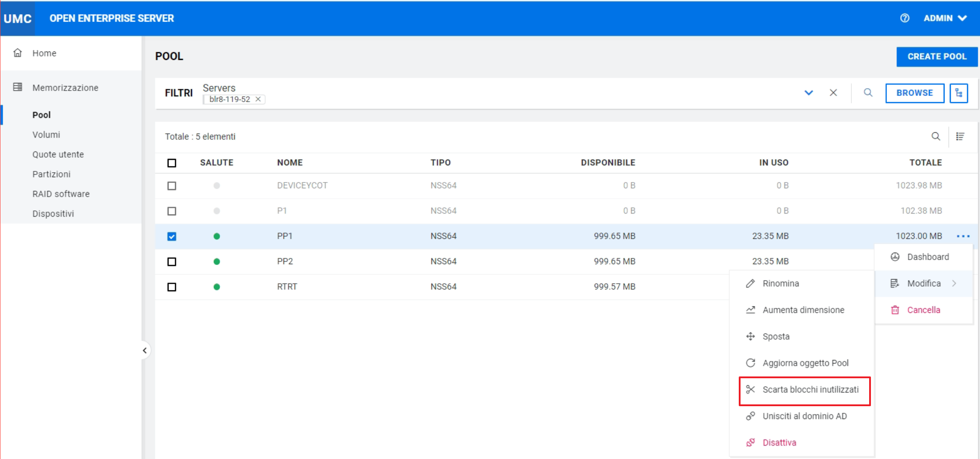Uncheck the PP1 pool checkbox
This screenshot has height=459, width=980.
tap(172, 237)
